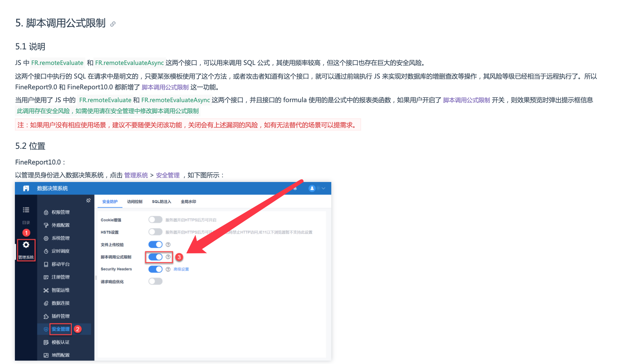Select the 管理系统 gear icon
Viewport: 628px width, 364px height.
pos(26,245)
